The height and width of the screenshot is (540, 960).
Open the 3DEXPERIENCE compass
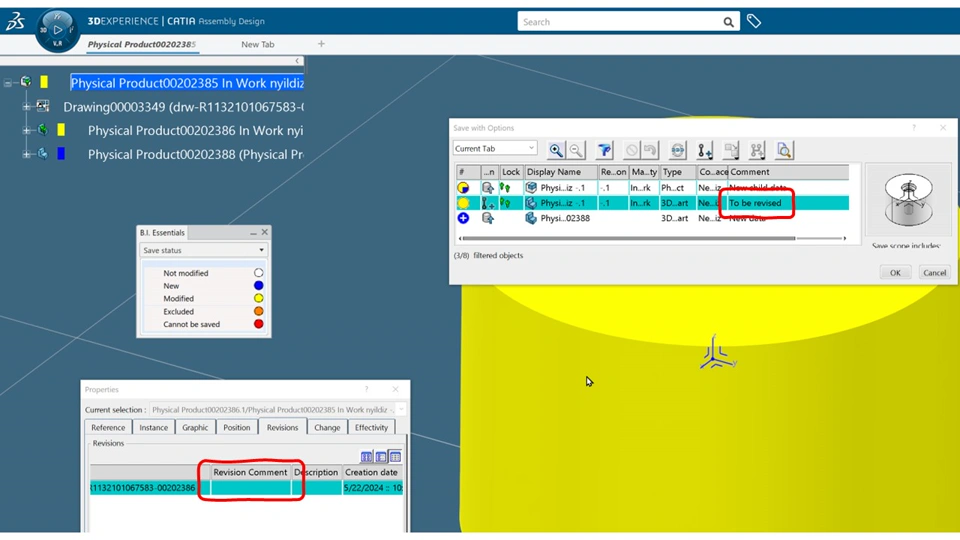(57, 30)
